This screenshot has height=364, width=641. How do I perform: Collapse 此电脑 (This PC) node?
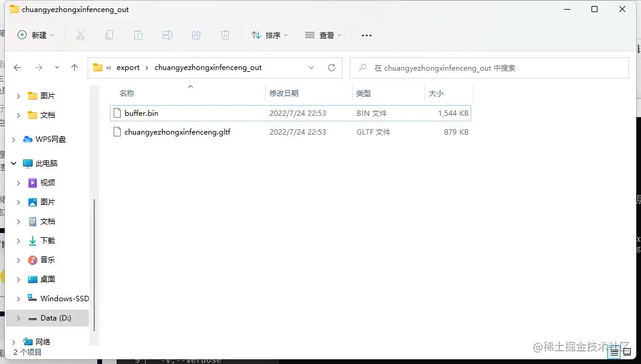pyautogui.click(x=13, y=164)
